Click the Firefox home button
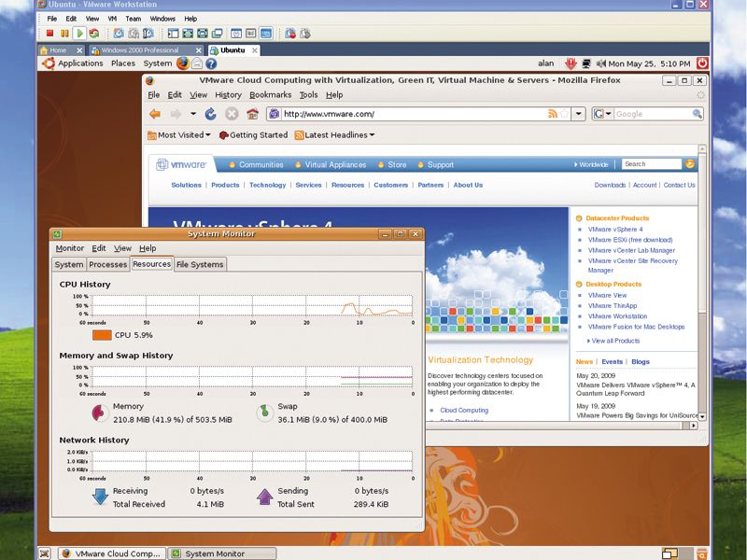This screenshot has height=560, width=747. [x=252, y=114]
